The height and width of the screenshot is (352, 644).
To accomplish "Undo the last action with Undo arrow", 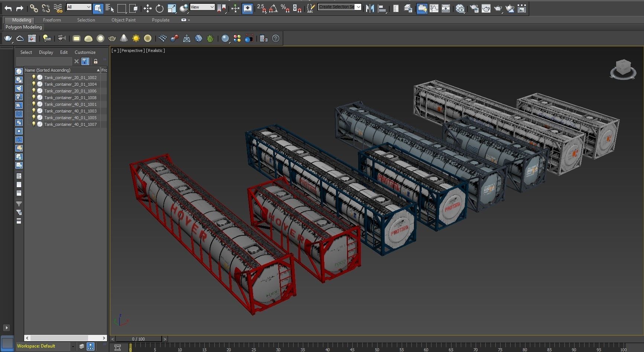I will pyautogui.click(x=8, y=8).
